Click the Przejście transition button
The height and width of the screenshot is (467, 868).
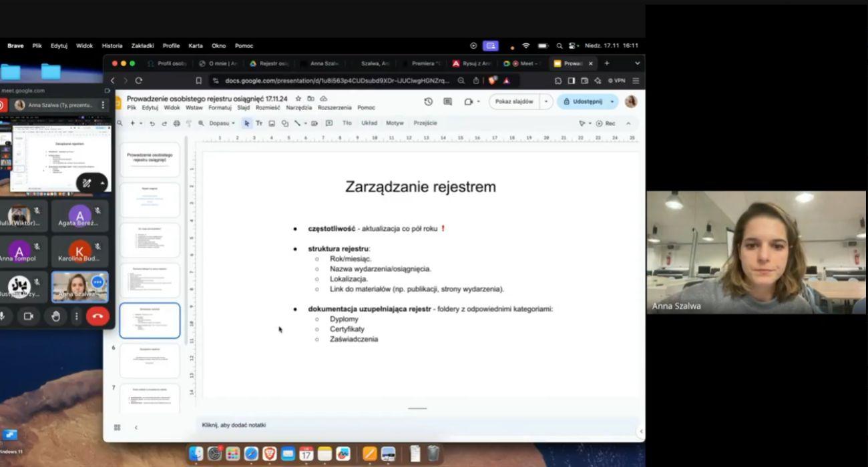425,123
